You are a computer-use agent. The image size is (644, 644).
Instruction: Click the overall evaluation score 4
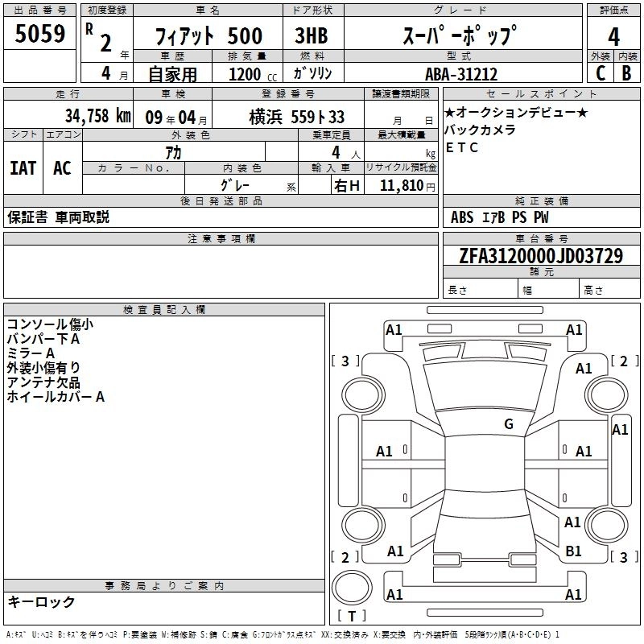coord(613,36)
